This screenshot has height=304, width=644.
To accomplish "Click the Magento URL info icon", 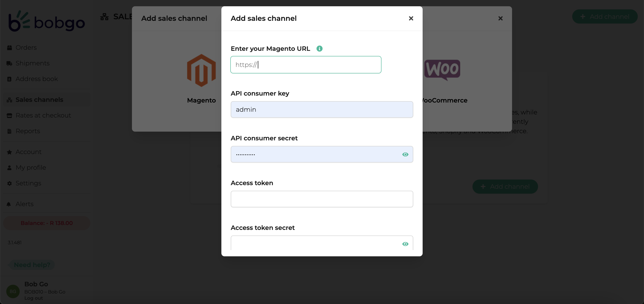I will (x=319, y=49).
